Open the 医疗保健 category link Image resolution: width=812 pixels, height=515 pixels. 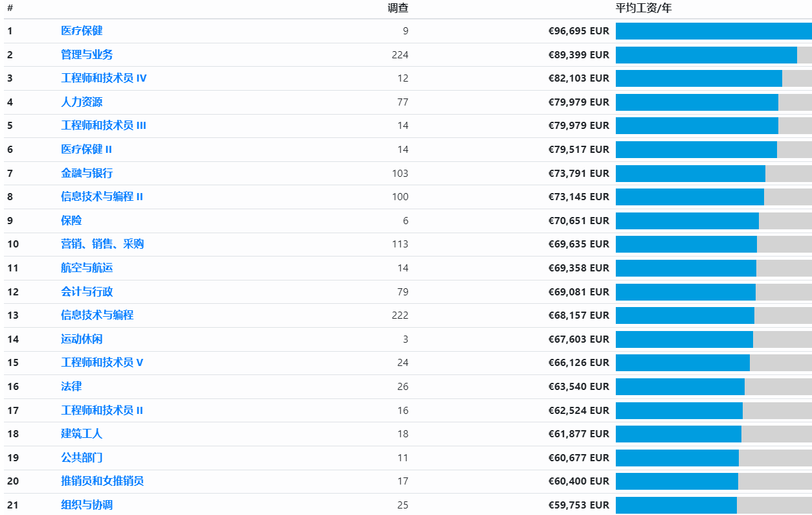tap(82, 30)
